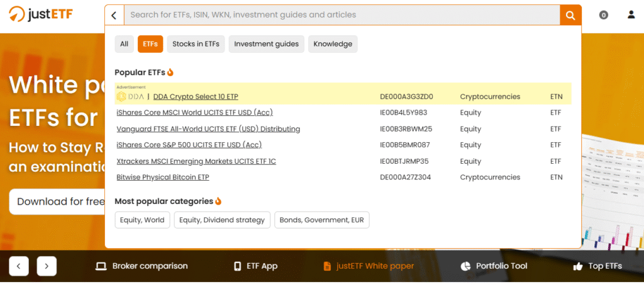Open the ETF App link
This screenshot has width=644, height=294.
255,266
